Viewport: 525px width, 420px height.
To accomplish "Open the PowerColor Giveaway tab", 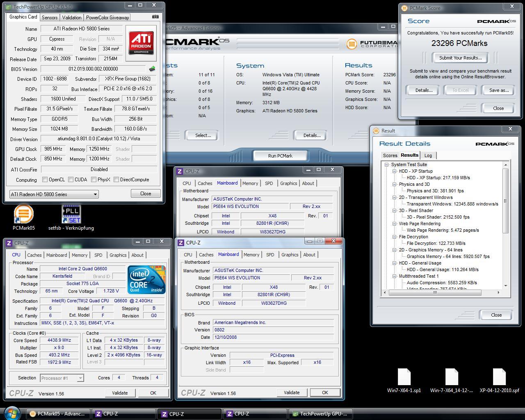I will (x=107, y=18).
